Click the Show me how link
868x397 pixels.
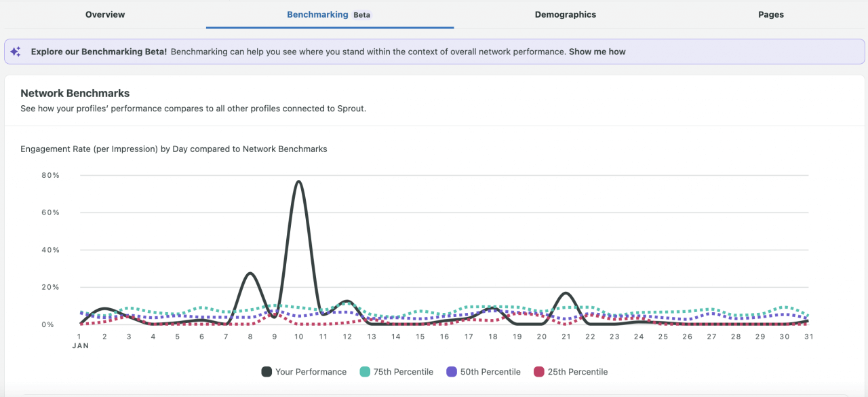click(x=597, y=51)
